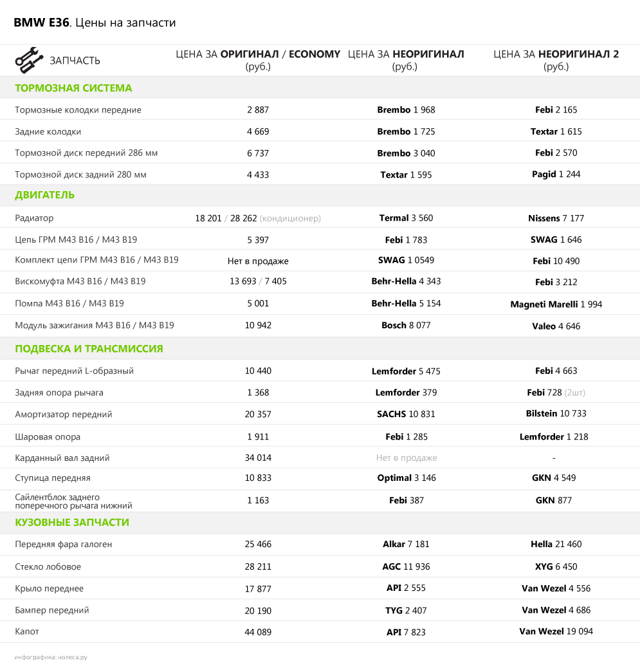Viewport: 640px width, 672px height.
Task: Click the Brembo 1 968 price cell
Action: [406, 110]
